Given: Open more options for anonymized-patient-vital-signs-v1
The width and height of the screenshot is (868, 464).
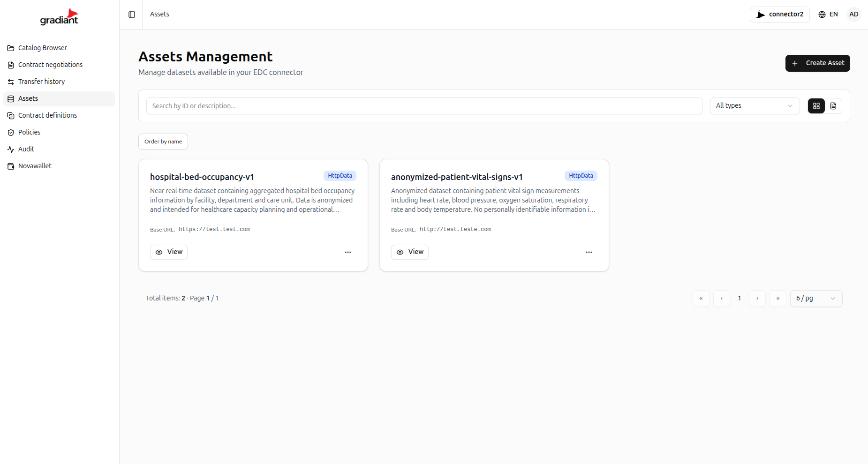Looking at the screenshot, I should (x=589, y=252).
